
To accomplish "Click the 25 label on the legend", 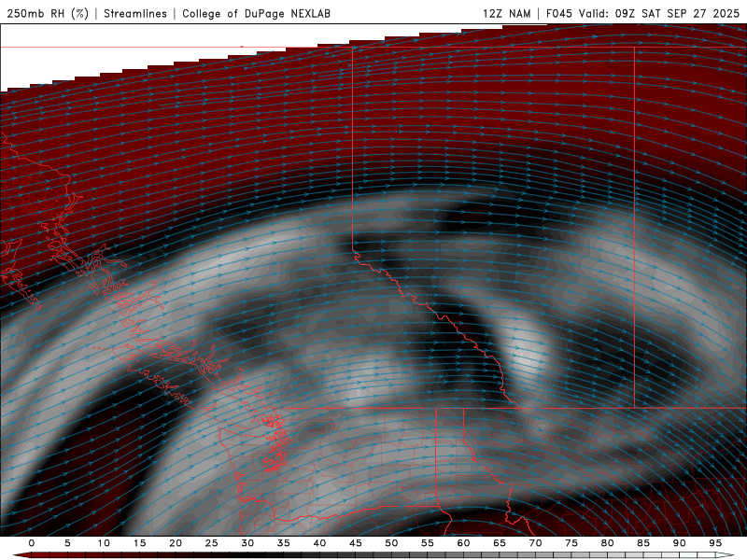I will [x=212, y=543].
